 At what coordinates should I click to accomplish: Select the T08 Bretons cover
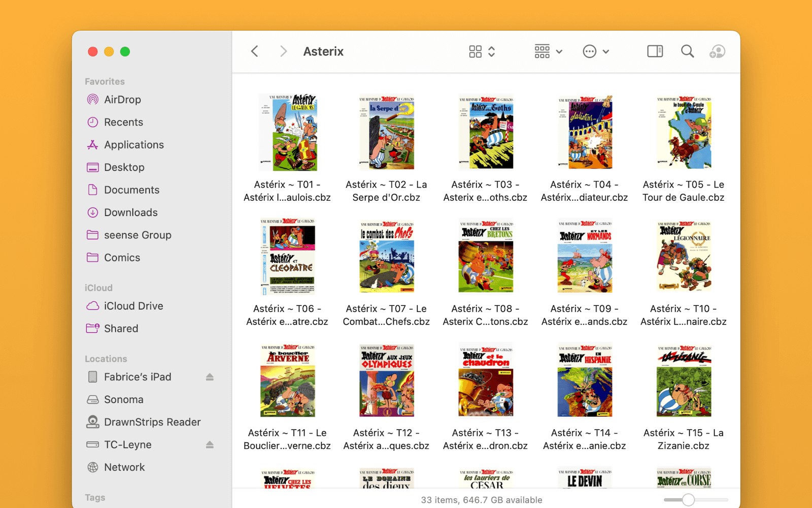click(486, 257)
